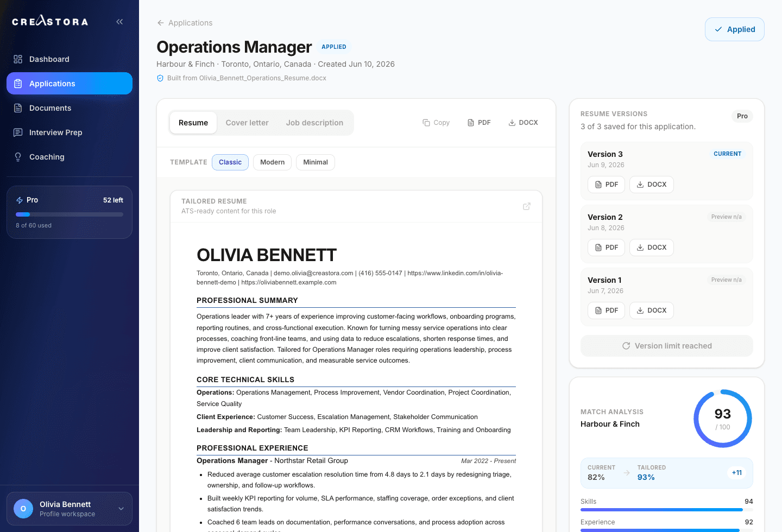Export resume as DOCX from toolbar

coord(524,123)
